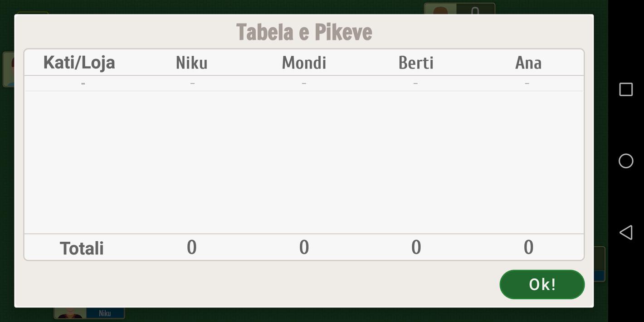The width and height of the screenshot is (644, 322).
Task: Tap the Android back navigation triangle
Action: 626,232
